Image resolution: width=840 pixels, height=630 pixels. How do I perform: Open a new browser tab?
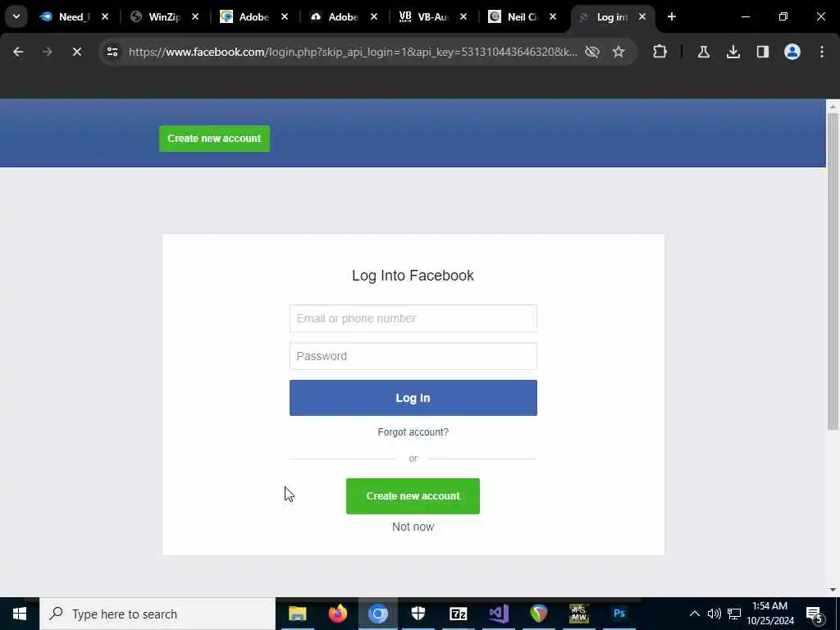671,16
